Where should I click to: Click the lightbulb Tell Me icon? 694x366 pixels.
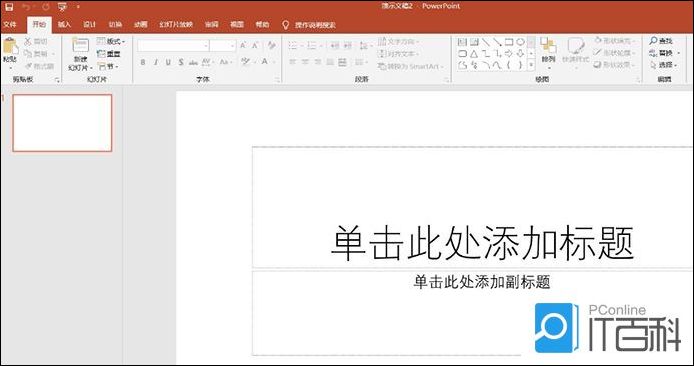point(285,24)
